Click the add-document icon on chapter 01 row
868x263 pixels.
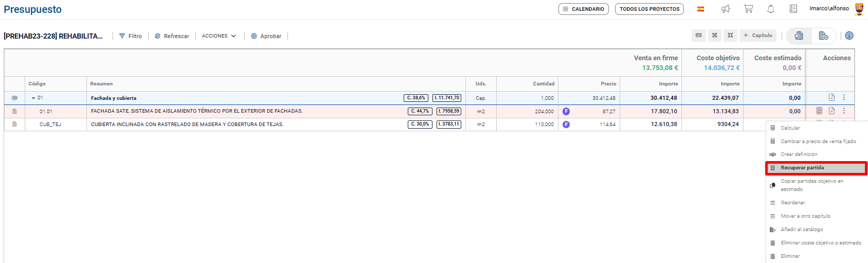[x=831, y=97]
